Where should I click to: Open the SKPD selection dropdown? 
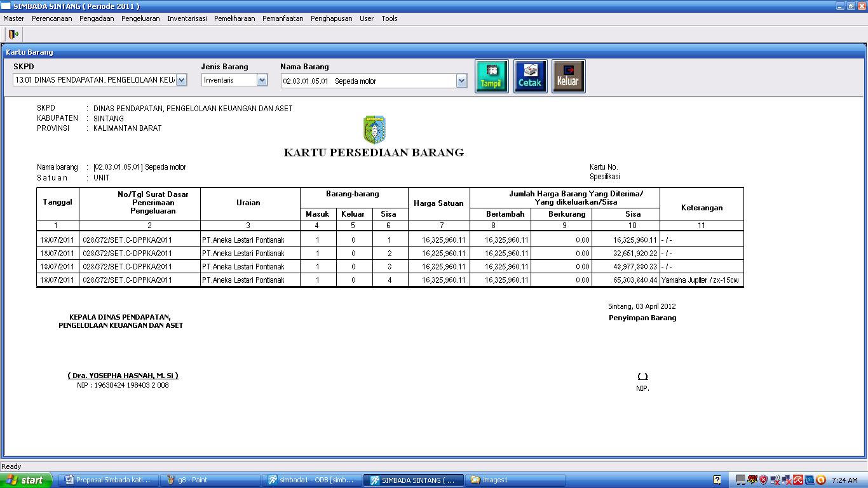pyautogui.click(x=181, y=79)
